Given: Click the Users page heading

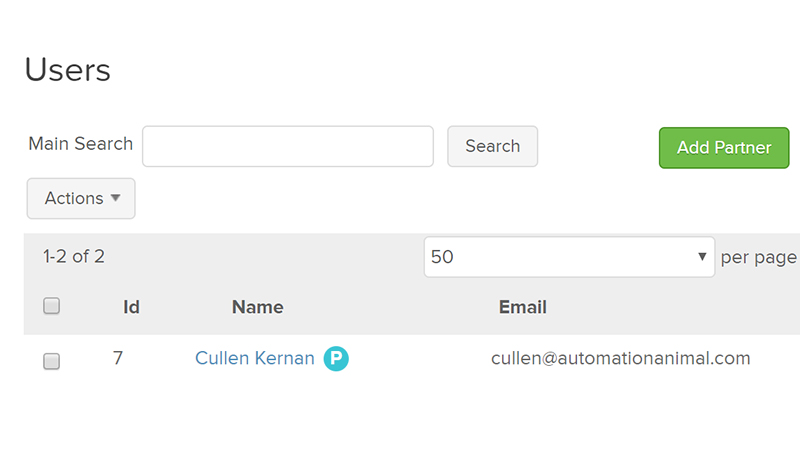Looking at the screenshot, I should (67, 70).
